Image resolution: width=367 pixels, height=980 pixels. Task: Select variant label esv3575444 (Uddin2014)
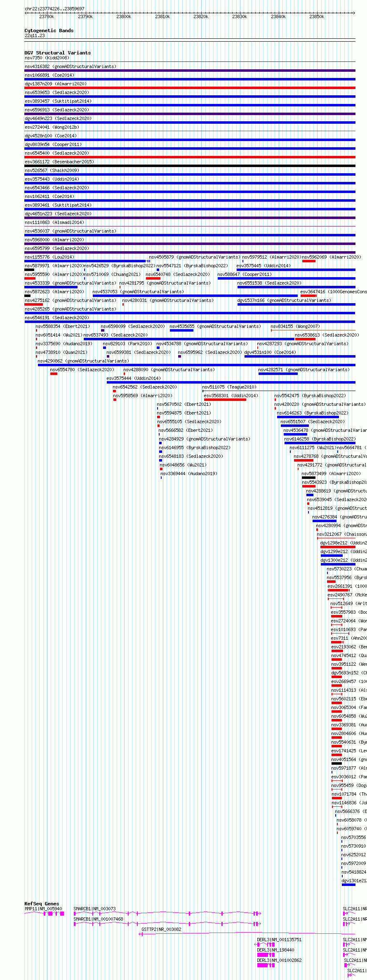(134, 378)
